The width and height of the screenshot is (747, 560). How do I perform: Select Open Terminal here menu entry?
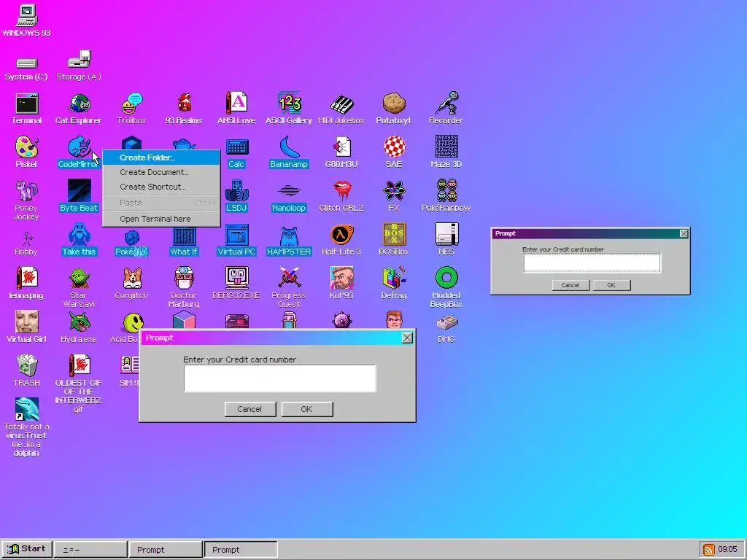click(161, 219)
